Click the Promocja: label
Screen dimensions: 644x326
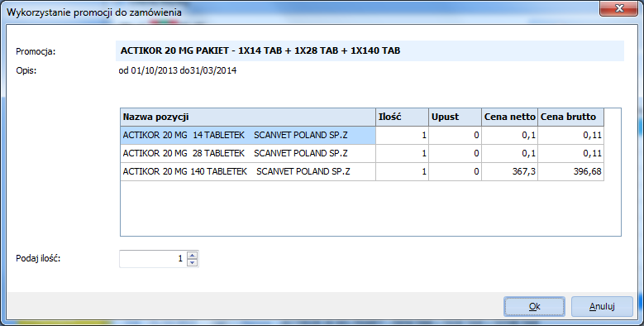[36, 52]
